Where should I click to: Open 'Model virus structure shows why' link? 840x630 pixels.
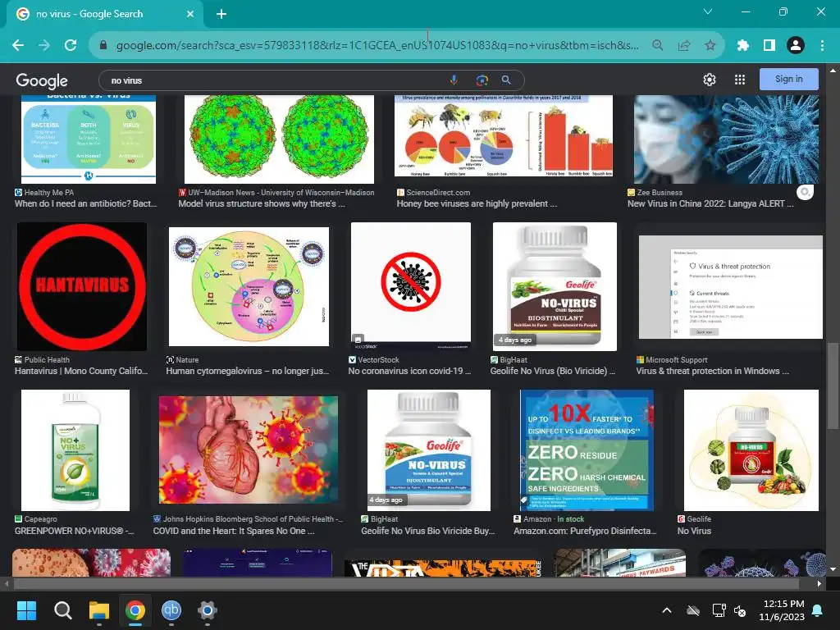[262, 203]
